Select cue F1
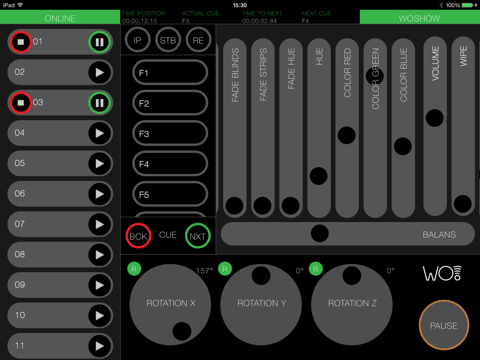The height and width of the screenshot is (360, 480). [170, 73]
